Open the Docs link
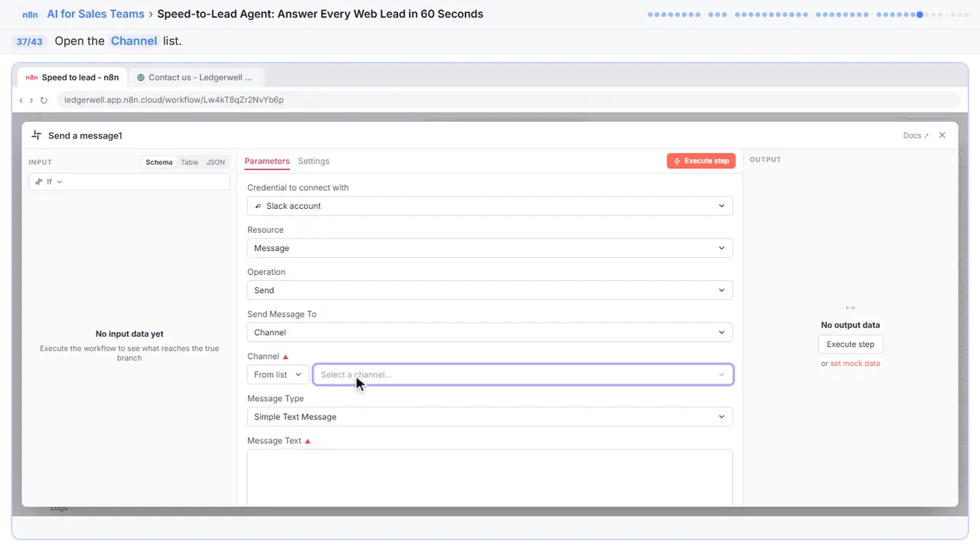 point(916,135)
